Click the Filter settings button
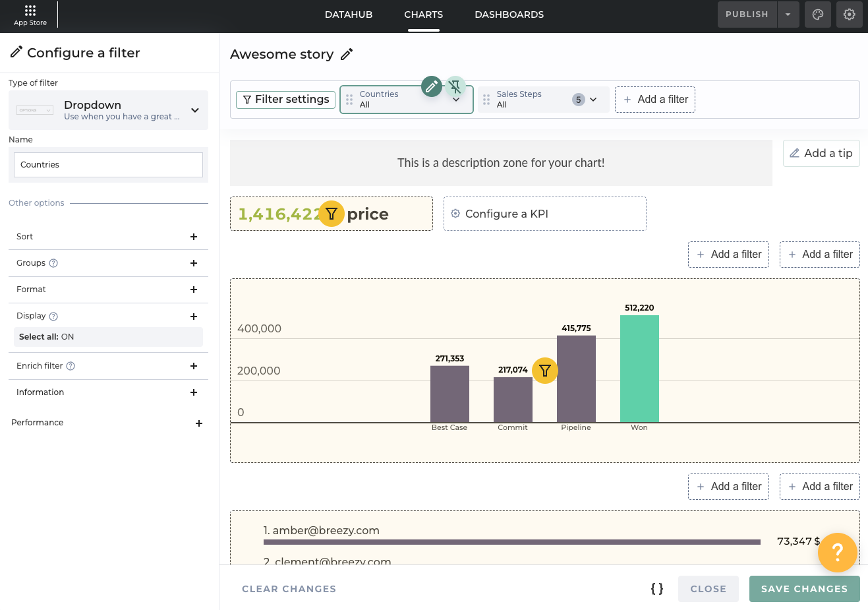Viewport: 868px width, 610px height. pos(285,100)
